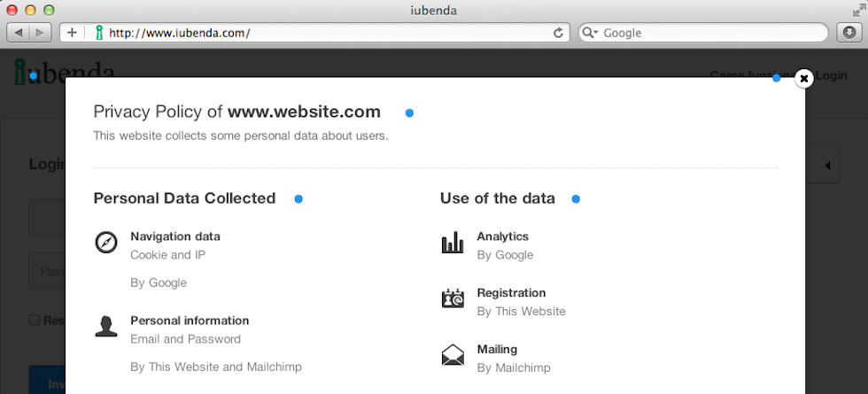This screenshot has width=868, height=394.
Task: Click the Mailing envelope icon
Action: pyautogui.click(x=453, y=355)
